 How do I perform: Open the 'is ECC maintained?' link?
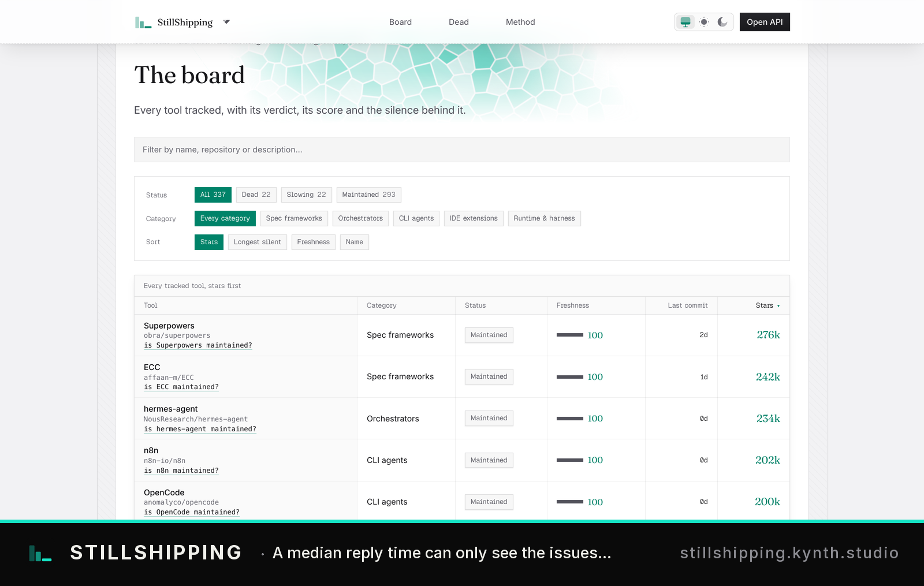coord(181,387)
